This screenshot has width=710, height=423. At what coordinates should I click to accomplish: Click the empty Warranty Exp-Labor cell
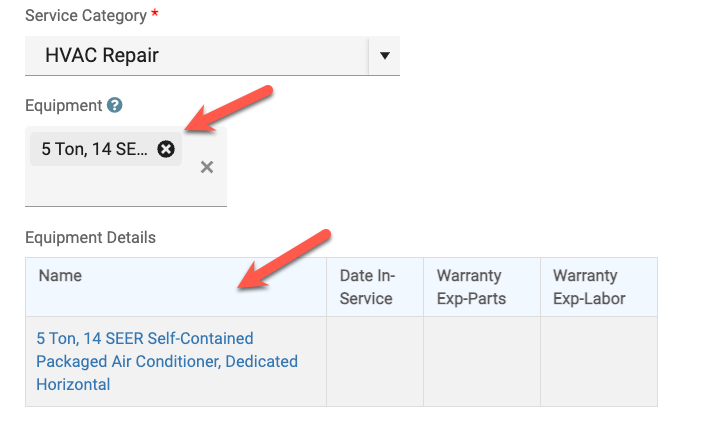tap(598, 361)
